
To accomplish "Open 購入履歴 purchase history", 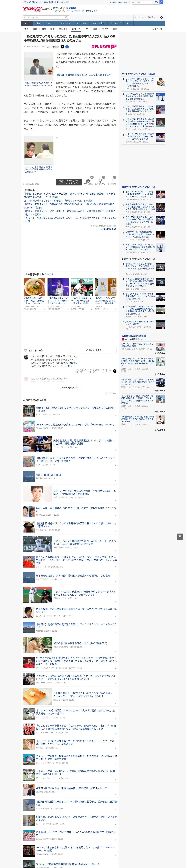I will coord(152,18).
